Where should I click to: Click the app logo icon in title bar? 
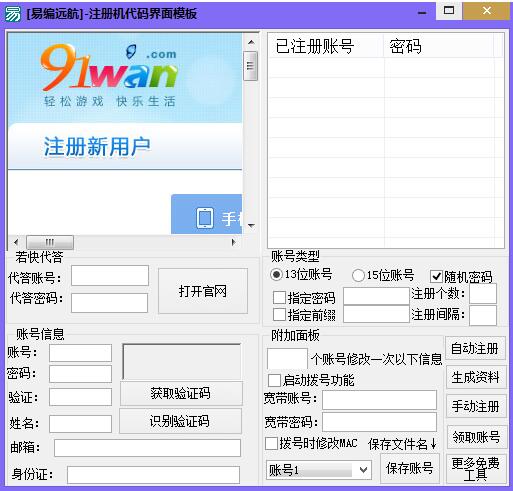pos(13,14)
